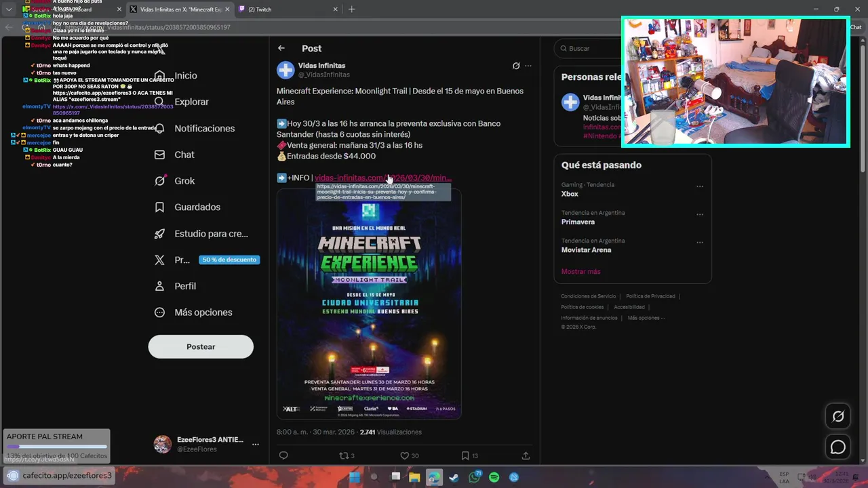Open Accesibilidad footer link
The height and width of the screenshot is (488, 868).
tap(629, 307)
